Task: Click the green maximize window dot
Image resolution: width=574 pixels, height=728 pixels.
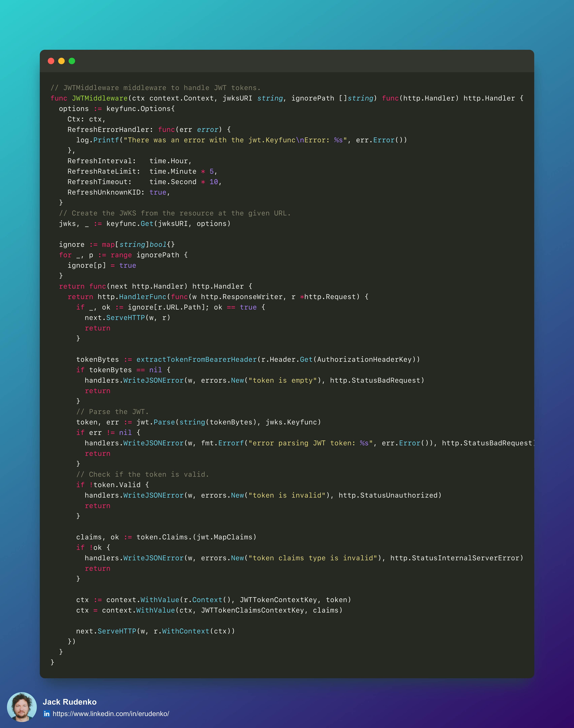Action: click(x=72, y=61)
